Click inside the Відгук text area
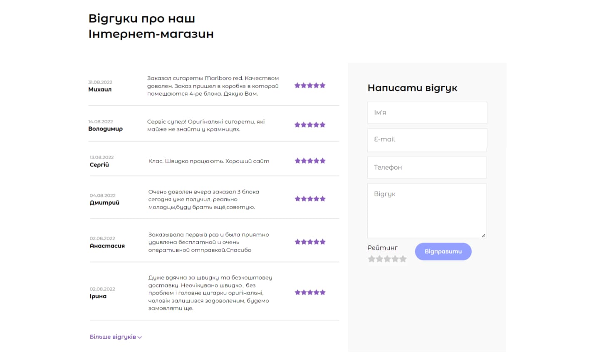Viewport: 594px width, 364px height. tap(427, 210)
